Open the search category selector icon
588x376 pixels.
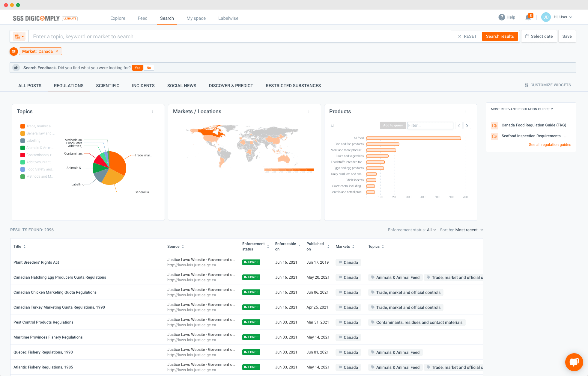(19, 36)
